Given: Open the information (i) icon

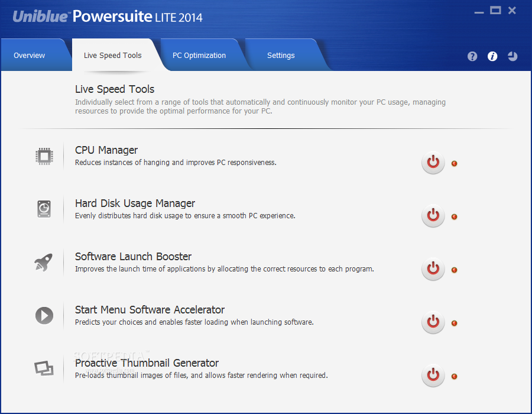Looking at the screenshot, I should pyautogui.click(x=492, y=56).
